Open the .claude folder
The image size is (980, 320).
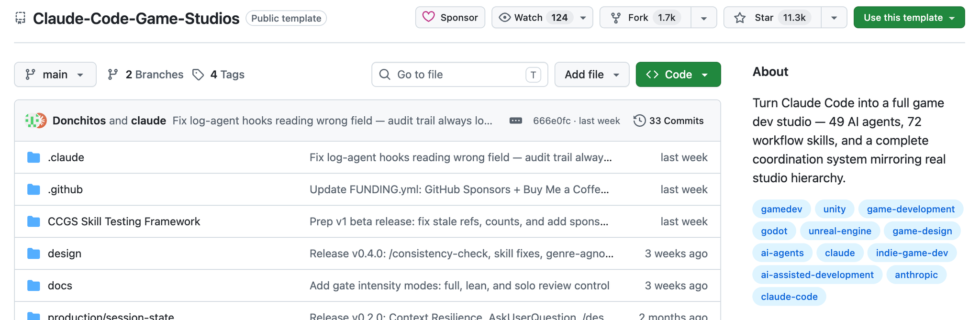[x=66, y=157]
